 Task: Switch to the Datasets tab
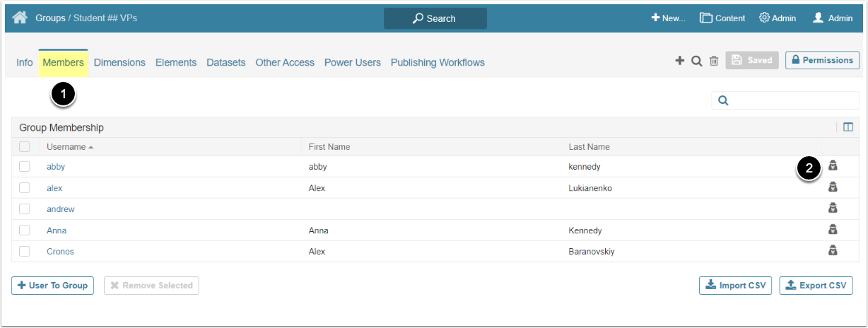[x=226, y=62]
